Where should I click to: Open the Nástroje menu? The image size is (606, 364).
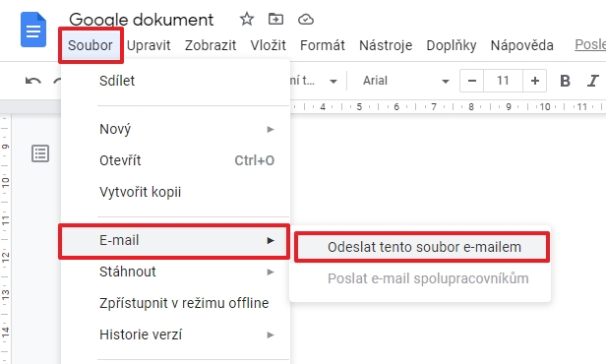click(386, 45)
